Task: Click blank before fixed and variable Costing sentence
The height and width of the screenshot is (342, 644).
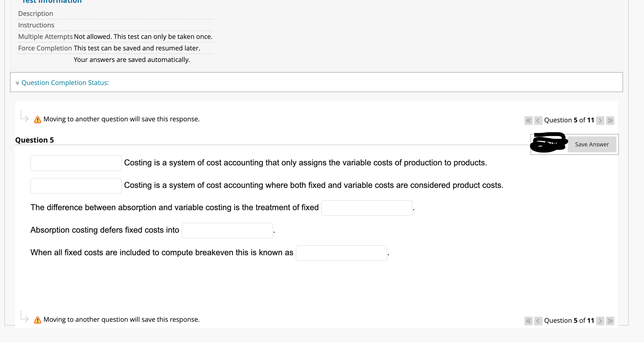Action: pyautogui.click(x=76, y=186)
